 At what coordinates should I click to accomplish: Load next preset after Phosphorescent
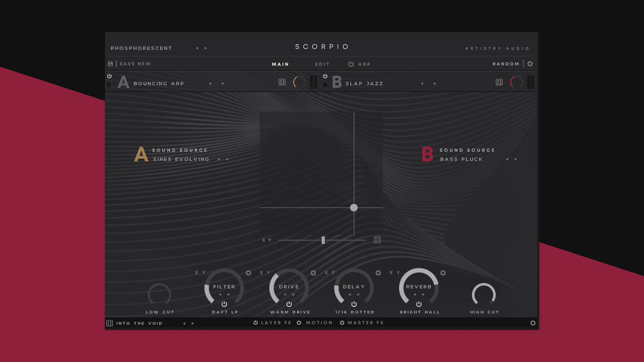(x=206, y=48)
